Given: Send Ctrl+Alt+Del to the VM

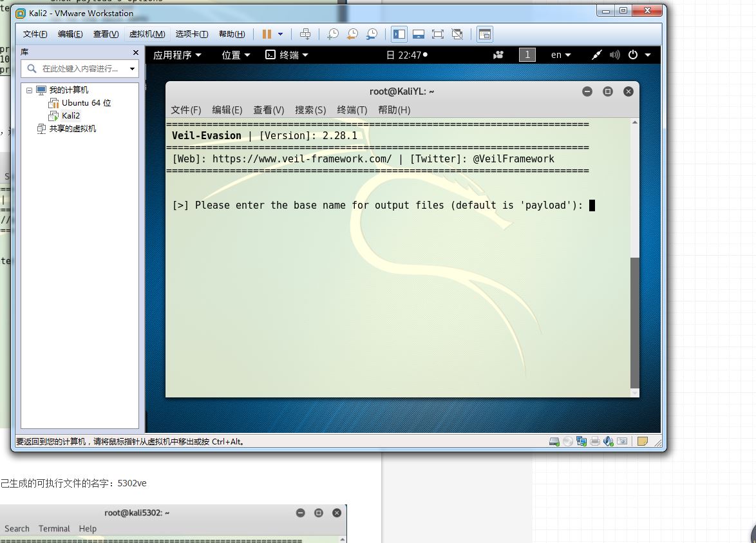Looking at the screenshot, I should point(305,34).
